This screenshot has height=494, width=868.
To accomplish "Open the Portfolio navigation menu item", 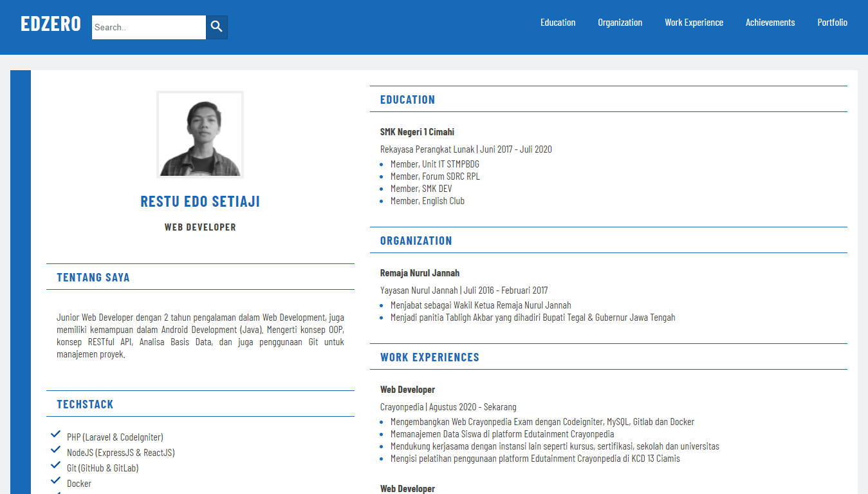I will pos(832,22).
